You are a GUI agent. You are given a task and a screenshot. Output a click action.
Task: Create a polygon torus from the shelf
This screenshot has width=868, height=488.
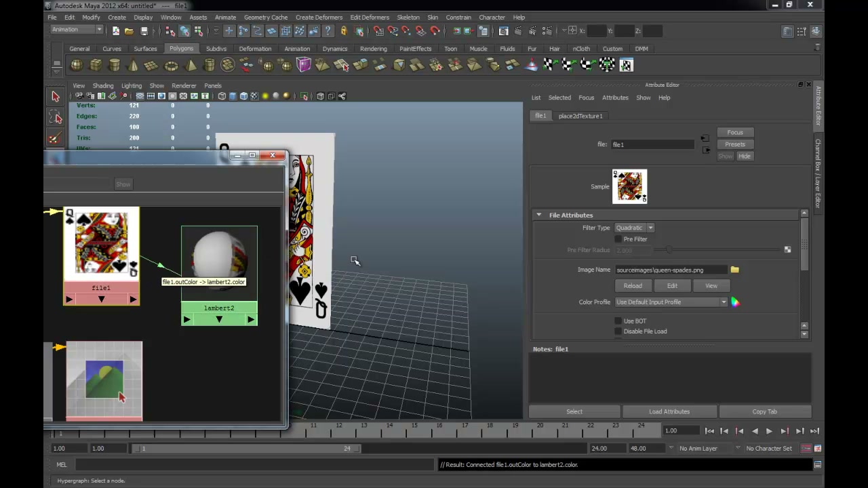[x=171, y=65]
